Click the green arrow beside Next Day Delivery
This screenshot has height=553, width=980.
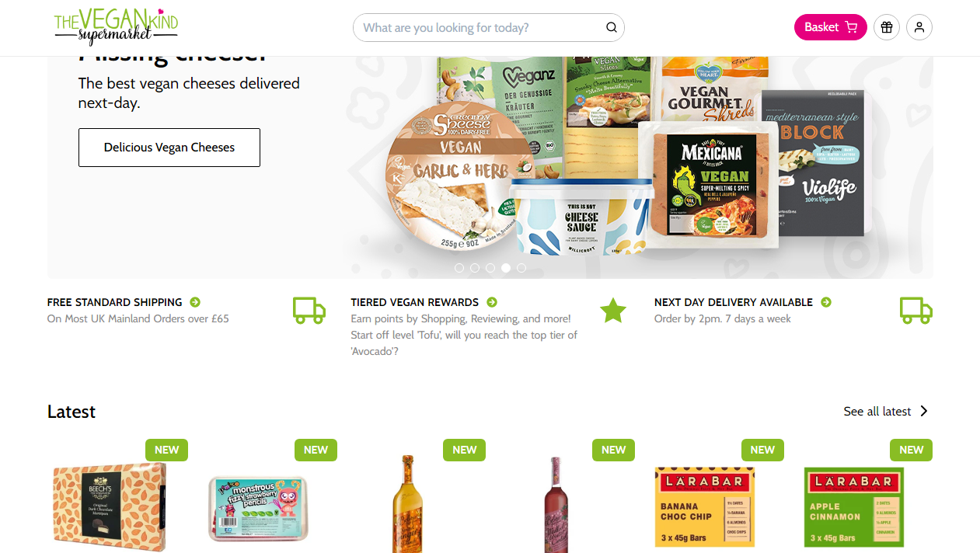pyautogui.click(x=826, y=302)
